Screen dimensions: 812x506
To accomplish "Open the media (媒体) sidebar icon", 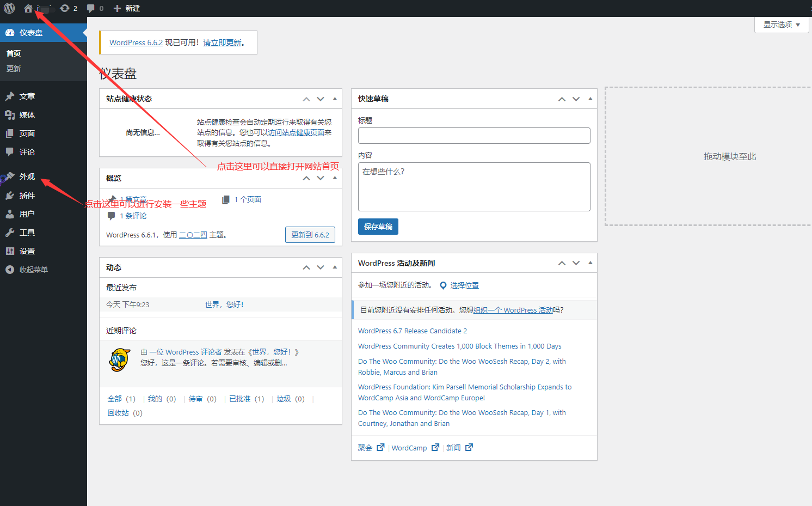I will coord(10,115).
